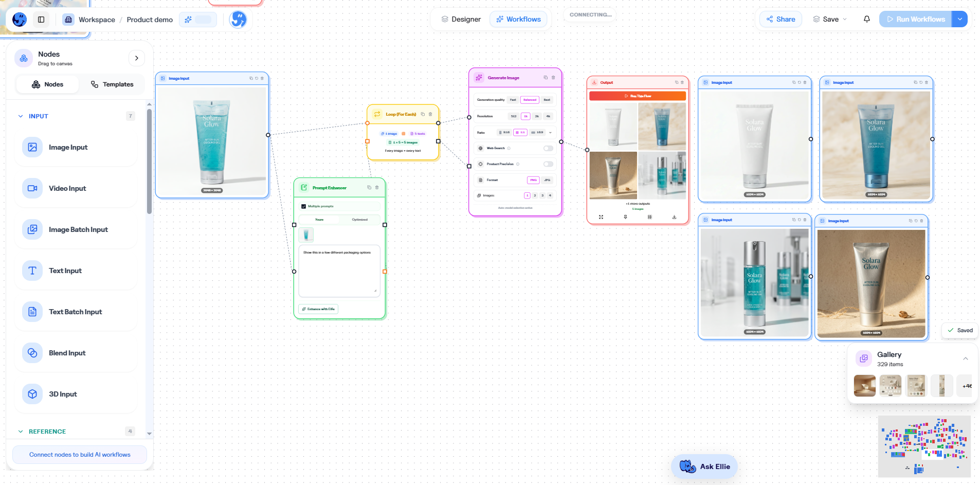Open the Save dropdown

(830, 19)
